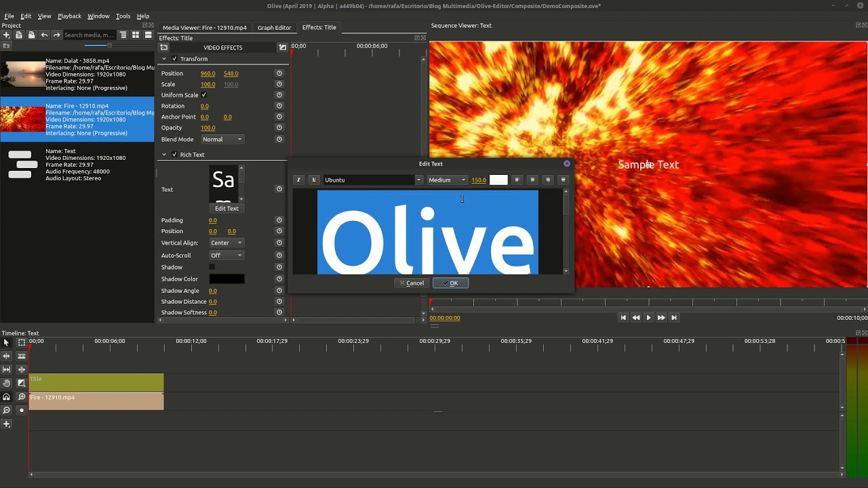The image size is (868, 488).
Task: Open the Medium font weight dropdown
Action: click(447, 180)
